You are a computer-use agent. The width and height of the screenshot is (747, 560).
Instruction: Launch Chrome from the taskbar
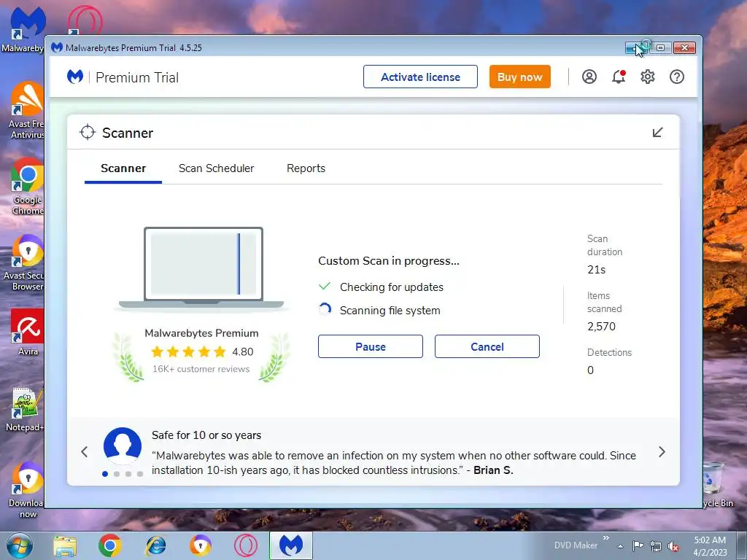pos(110,545)
